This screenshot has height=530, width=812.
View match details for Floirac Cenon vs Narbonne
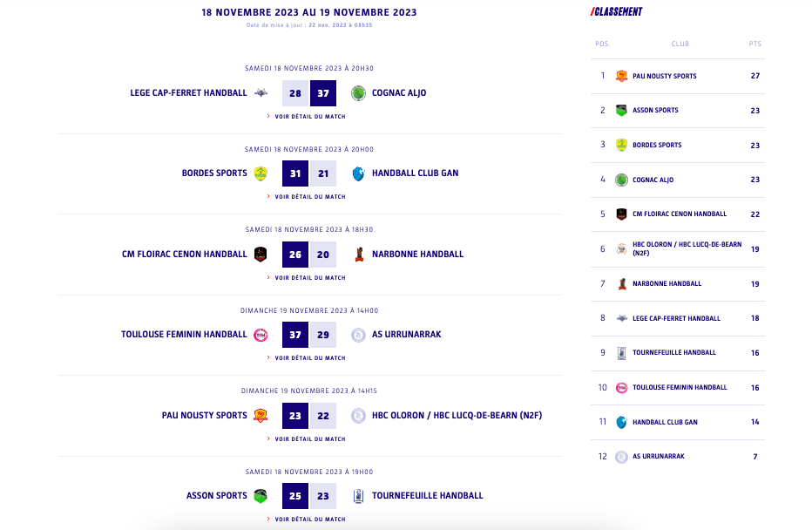[x=309, y=278]
